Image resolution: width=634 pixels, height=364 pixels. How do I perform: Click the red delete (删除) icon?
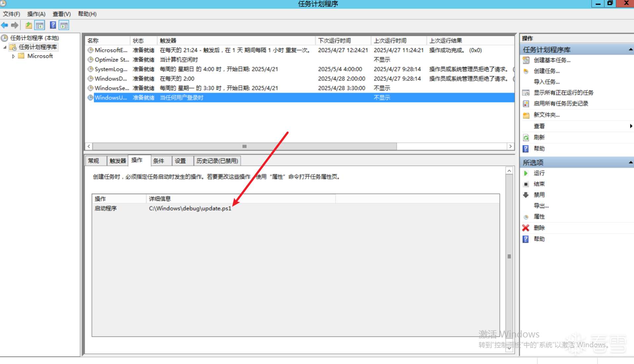(x=526, y=228)
